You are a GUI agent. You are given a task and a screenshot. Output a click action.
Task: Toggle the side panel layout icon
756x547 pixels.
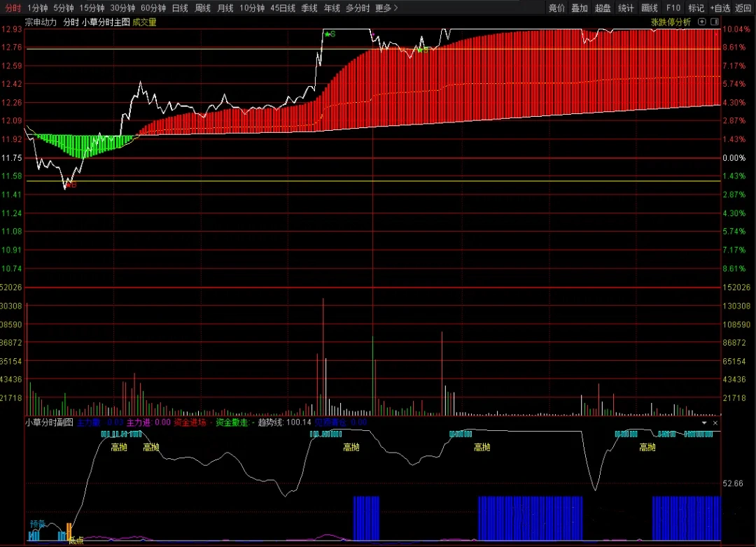[x=715, y=22]
